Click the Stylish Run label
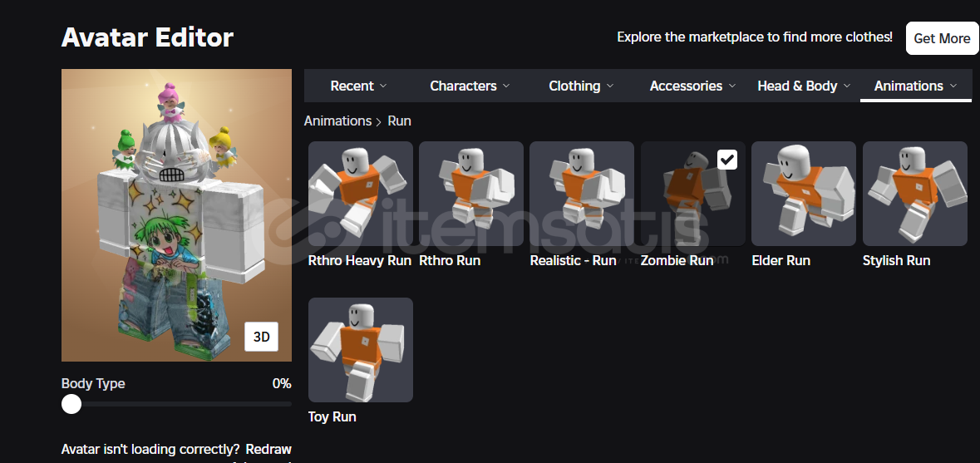The image size is (980, 463). (896, 260)
